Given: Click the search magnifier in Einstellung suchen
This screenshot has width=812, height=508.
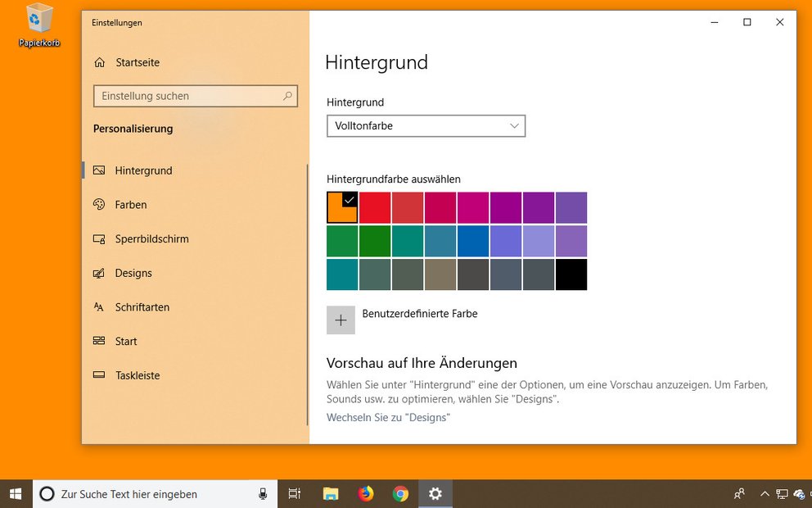Looking at the screenshot, I should [x=287, y=96].
